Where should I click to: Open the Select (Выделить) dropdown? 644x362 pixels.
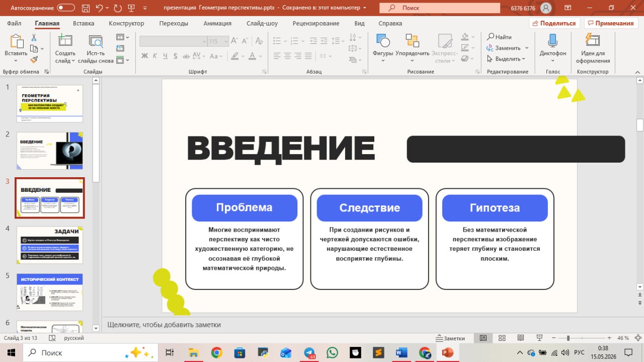click(506, 59)
